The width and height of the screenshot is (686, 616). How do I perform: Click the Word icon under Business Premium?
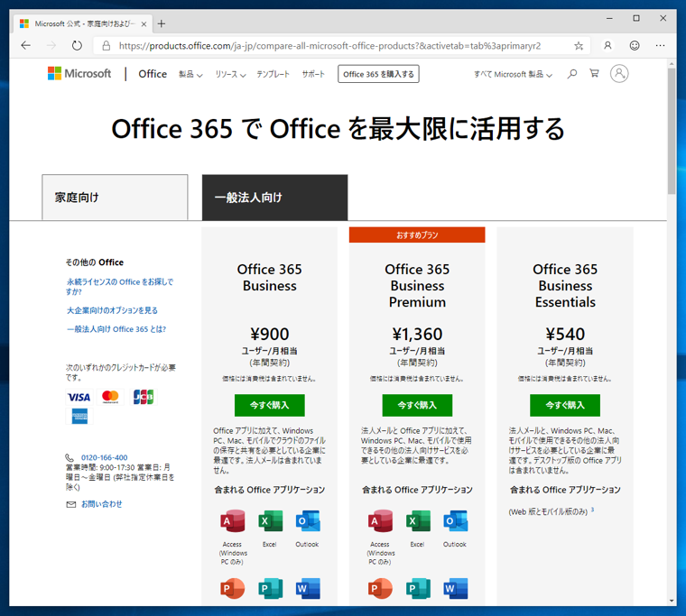(x=456, y=588)
